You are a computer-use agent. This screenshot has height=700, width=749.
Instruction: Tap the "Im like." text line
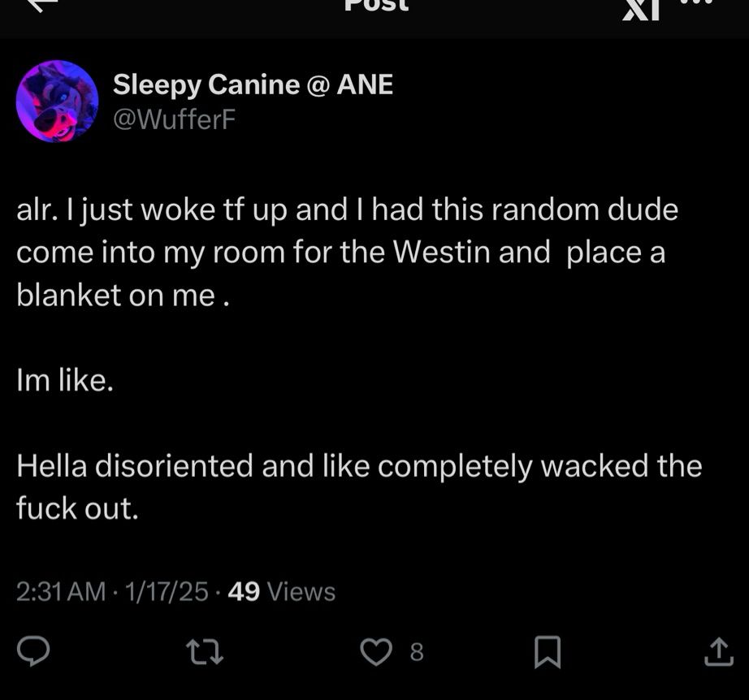[x=65, y=381]
